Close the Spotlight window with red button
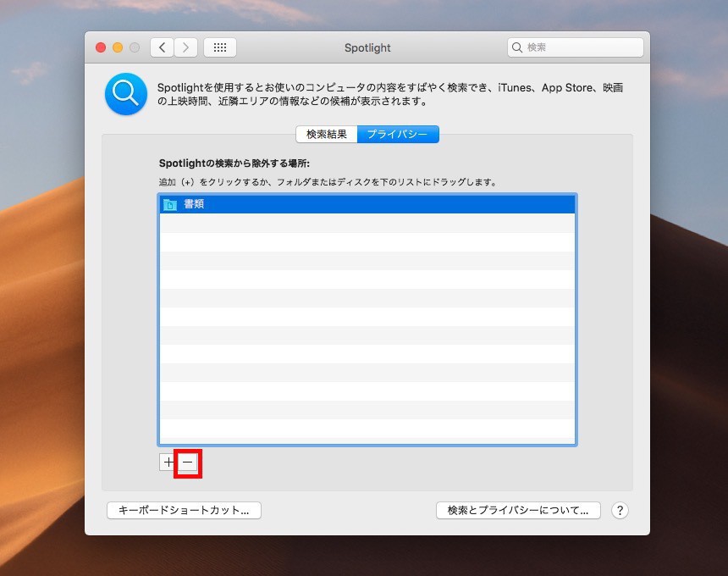Viewport: 728px width, 576px height. (x=101, y=47)
